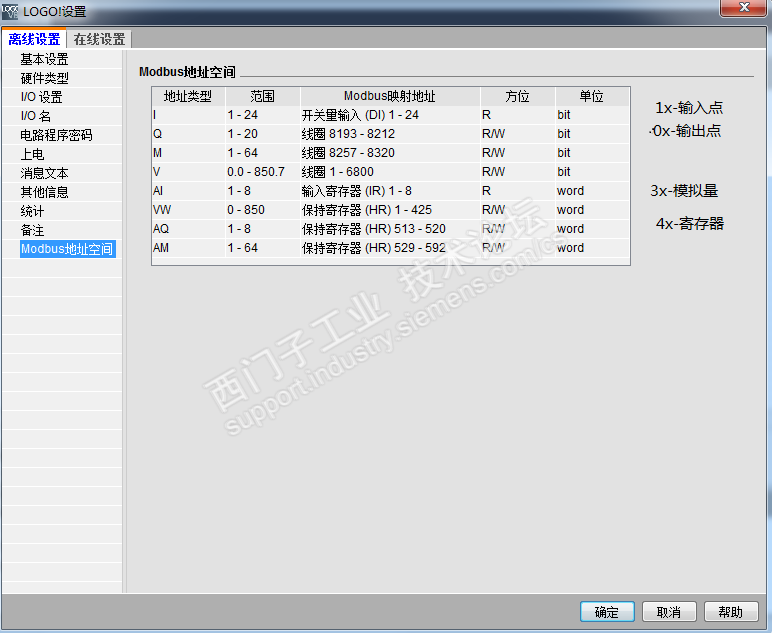Viewport: 772px width, 633px height.
Task: Click the 范围 column header
Action: [x=262, y=96]
